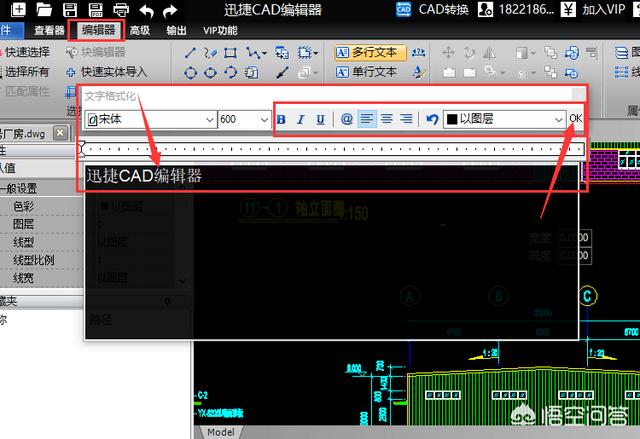
Task: Click the New file icon in title bar
Action: (18, 9)
